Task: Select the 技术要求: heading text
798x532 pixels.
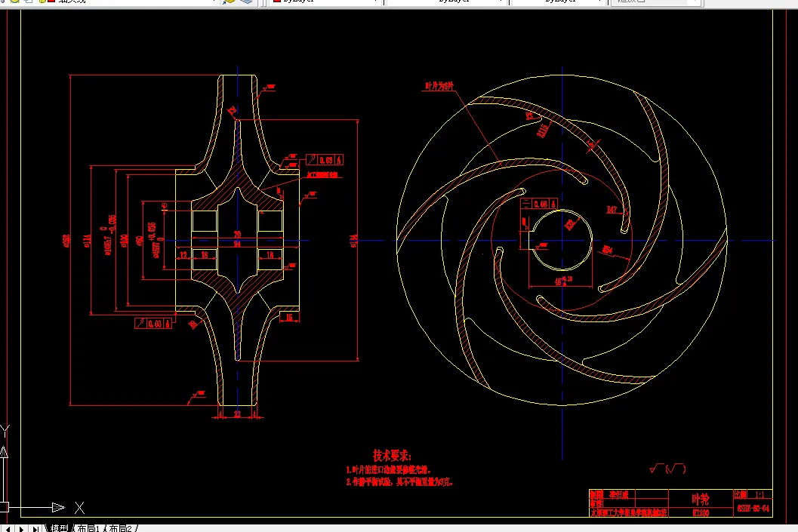Action: (x=392, y=455)
